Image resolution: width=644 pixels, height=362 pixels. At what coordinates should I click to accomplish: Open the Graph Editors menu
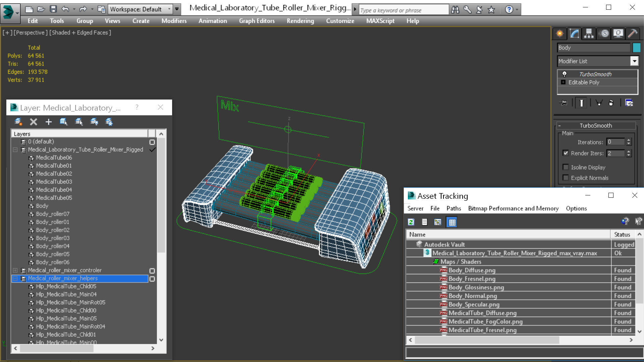(x=257, y=21)
